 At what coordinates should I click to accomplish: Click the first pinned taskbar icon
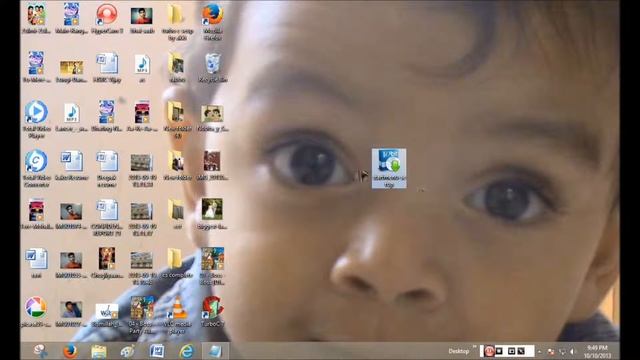tap(41, 351)
